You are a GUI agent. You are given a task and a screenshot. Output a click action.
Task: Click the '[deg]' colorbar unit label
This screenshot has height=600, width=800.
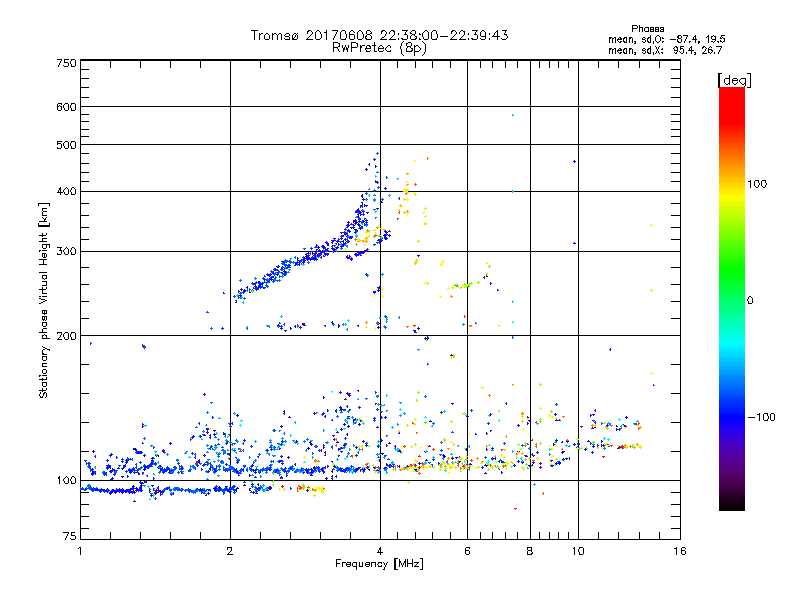pyautogui.click(x=734, y=81)
